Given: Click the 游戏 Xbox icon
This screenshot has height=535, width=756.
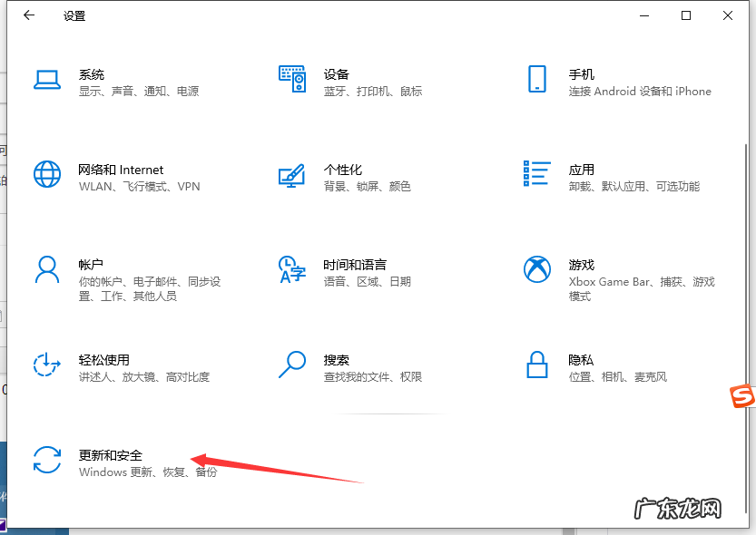Looking at the screenshot, I should 537,269.
